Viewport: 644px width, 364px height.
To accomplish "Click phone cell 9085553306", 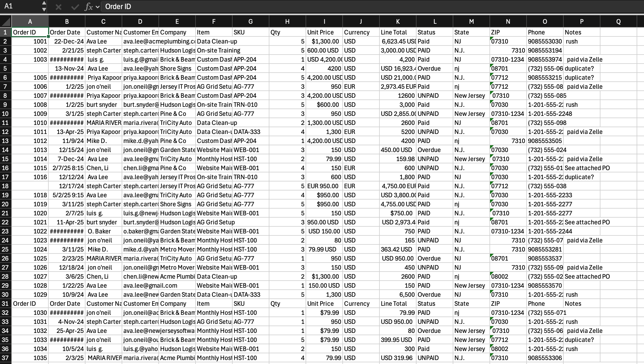I will click(545, 358).
